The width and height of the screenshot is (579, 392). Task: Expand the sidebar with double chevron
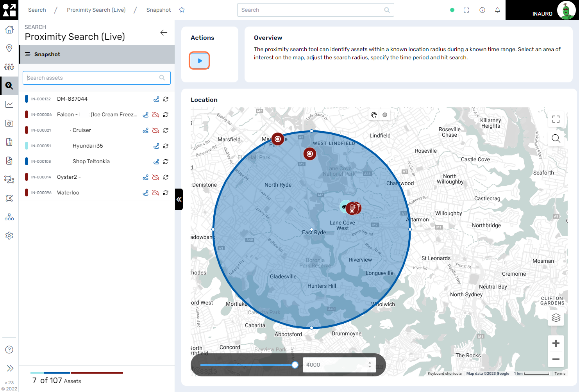10,368
